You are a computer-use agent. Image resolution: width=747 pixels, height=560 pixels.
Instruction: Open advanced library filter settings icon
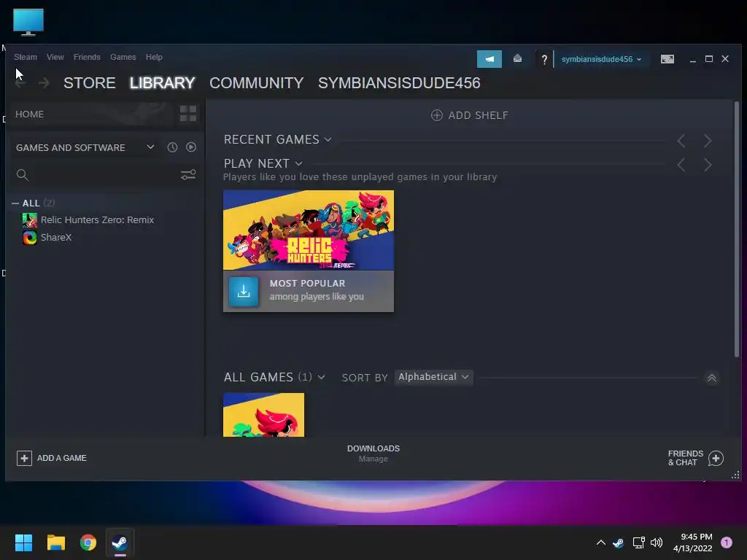pyautogui.click(x=188, y=175)
